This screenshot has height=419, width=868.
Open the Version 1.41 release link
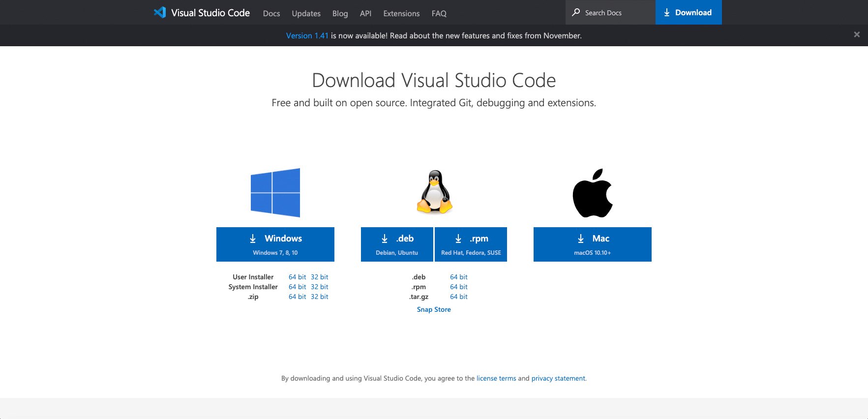pyautogui.click(x=307, y=36)
